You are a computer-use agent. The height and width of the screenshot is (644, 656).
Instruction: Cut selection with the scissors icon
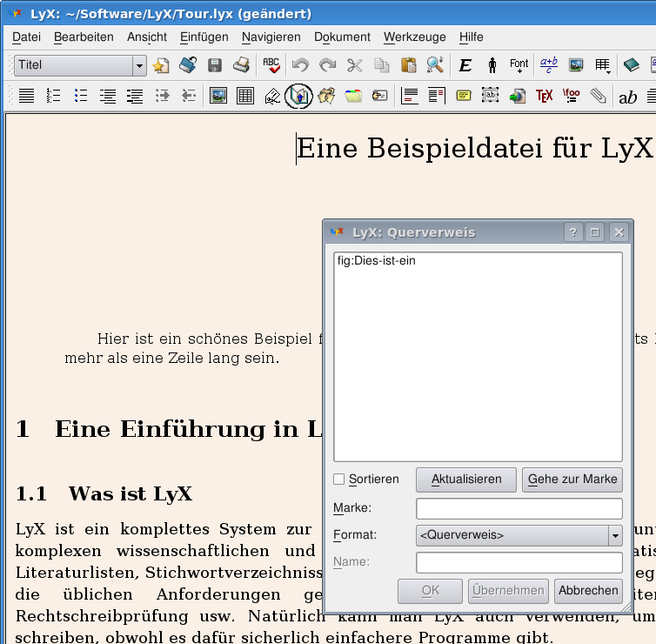(354, 65)
